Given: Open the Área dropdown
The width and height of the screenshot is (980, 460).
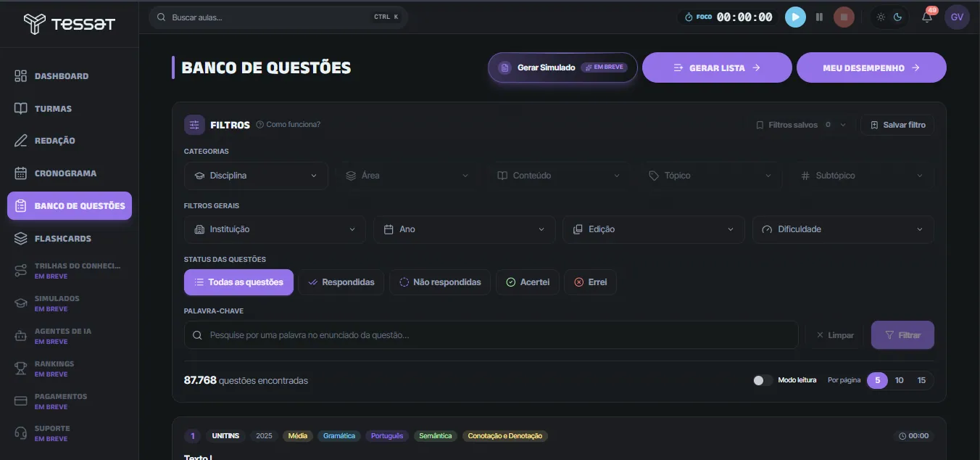Looking at the screenshot, I should [407, 176].
